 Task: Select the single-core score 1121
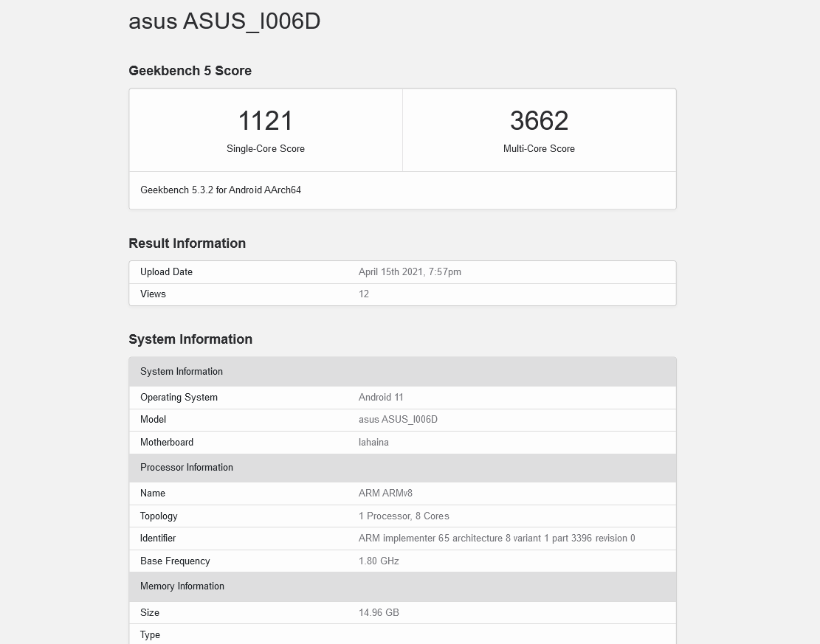pyautogui.click(x=266, y=121)
